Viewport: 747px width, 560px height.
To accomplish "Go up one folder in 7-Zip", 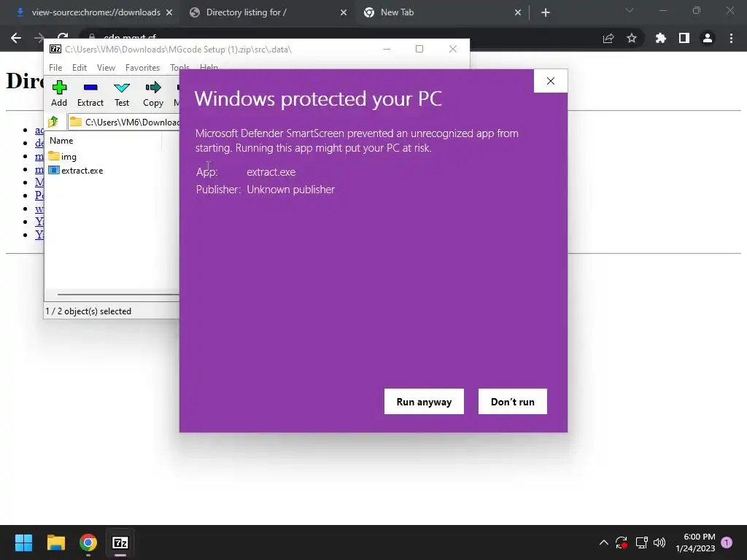I will (x=53, y=122).
